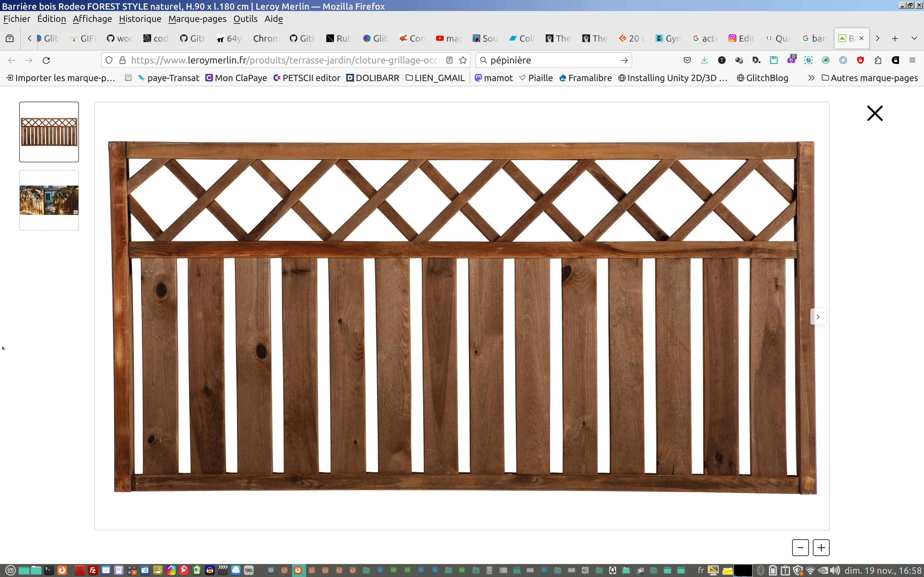Show next image with right chevron
Image resolution: width=924 pixels, height=577 pixels.
818,317
